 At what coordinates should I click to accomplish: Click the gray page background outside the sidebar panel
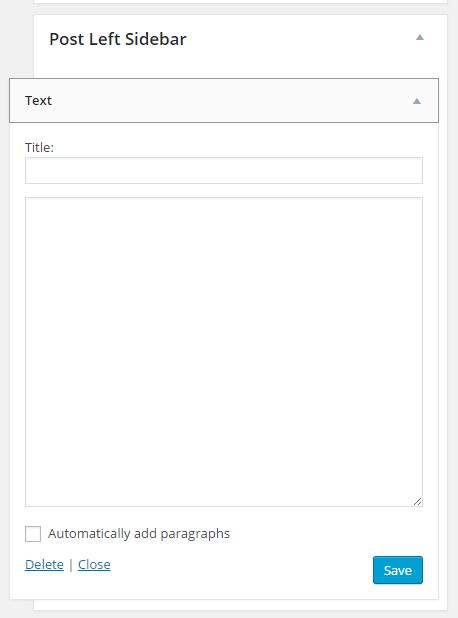pos(16,39)
